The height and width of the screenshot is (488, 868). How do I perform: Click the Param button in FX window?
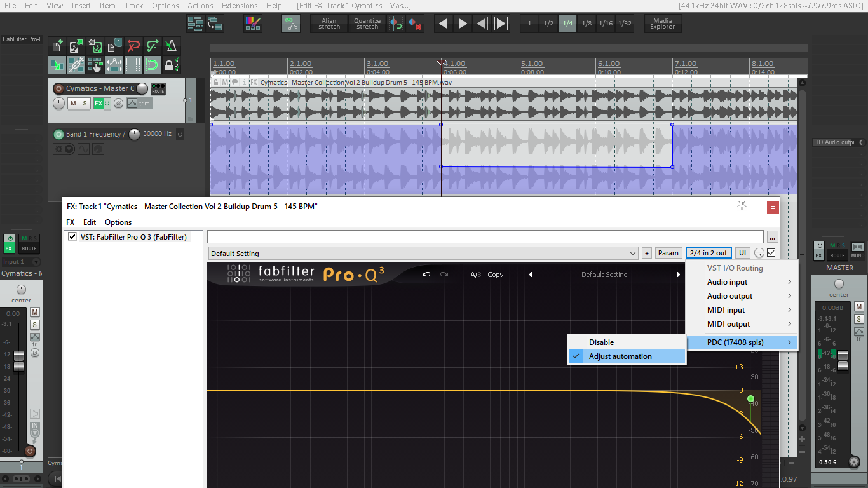coord(668,253)
